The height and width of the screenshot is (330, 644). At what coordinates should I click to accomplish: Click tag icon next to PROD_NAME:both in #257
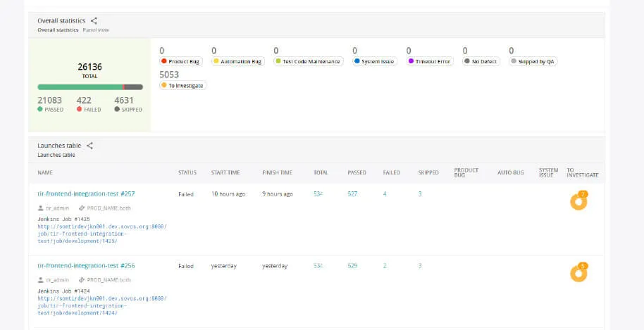pos(82,208)
